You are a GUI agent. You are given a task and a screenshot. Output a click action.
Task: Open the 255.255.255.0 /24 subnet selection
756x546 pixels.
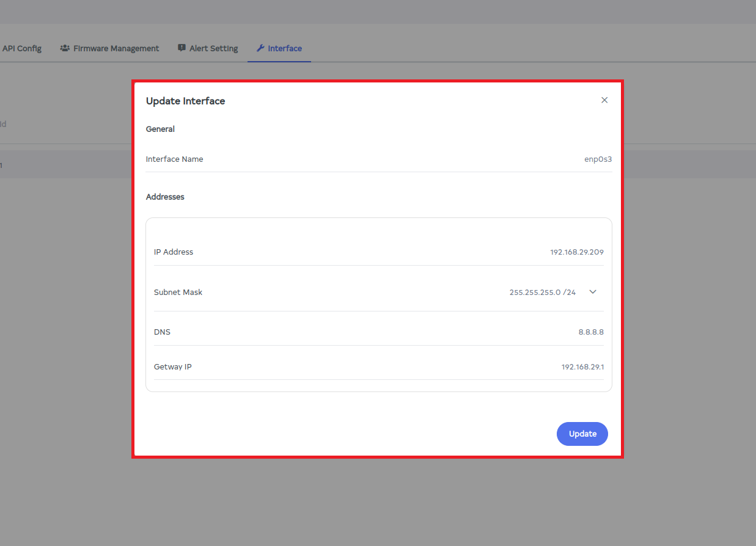point(542,293)
